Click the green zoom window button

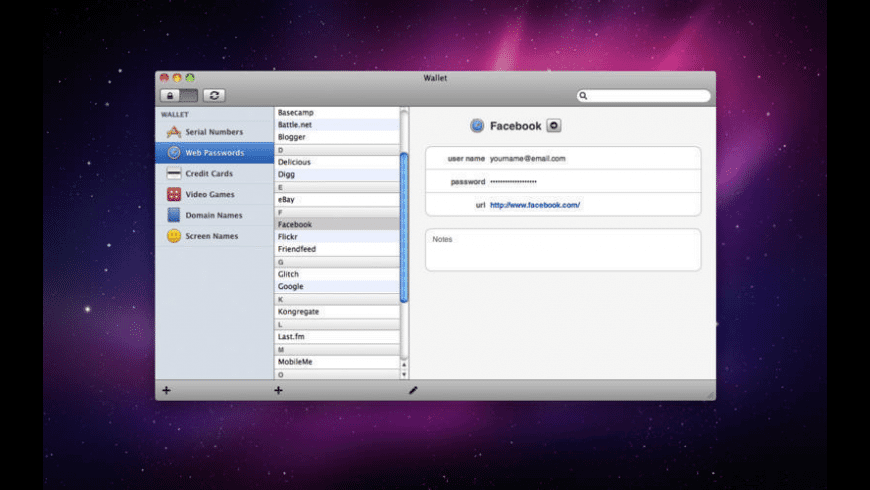[190, 78]
